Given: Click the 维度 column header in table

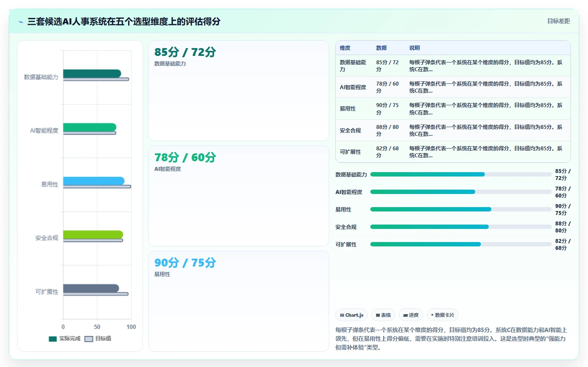Looking at the screenshot, I should point(345,48).
